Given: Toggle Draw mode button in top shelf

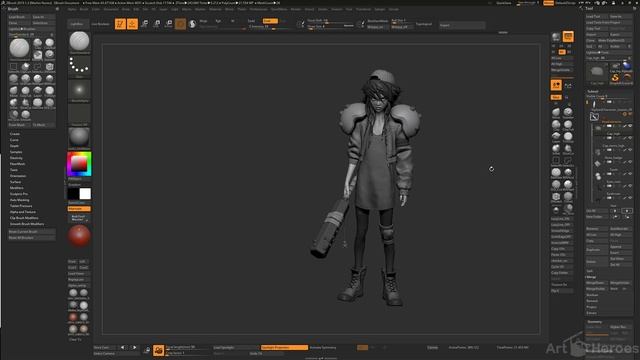Looking at the screenshot, I should 132,24.
